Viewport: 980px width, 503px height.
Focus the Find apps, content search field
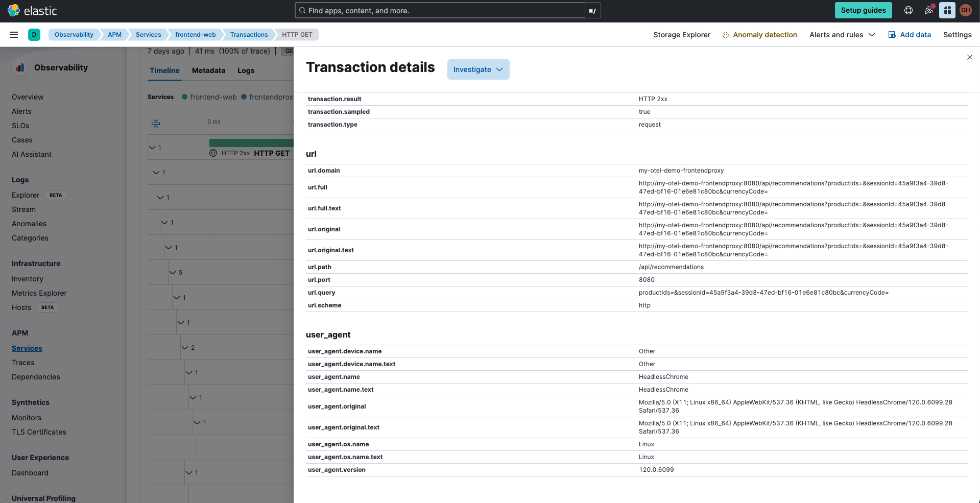pyautogui.click(x=439, y=10)
